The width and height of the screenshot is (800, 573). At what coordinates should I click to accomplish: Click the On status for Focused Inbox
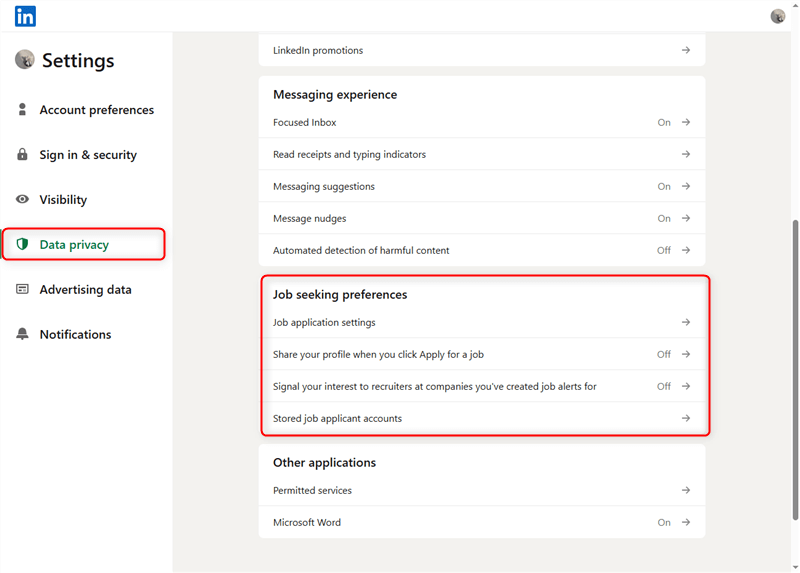(x=664, y=122)
